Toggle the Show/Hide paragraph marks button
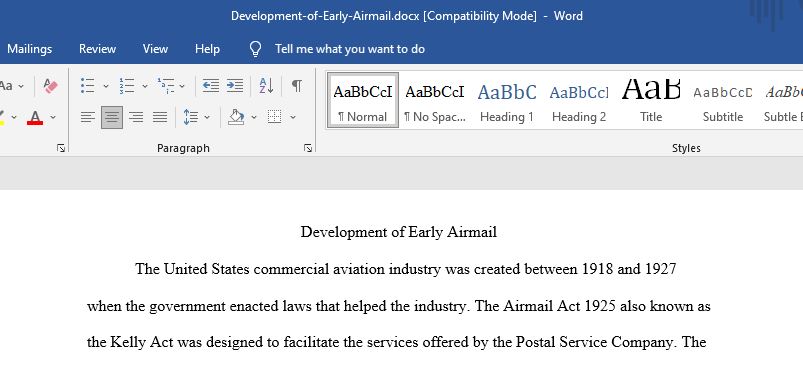Viewport: 803px width, 366px height. coord(297,86)
